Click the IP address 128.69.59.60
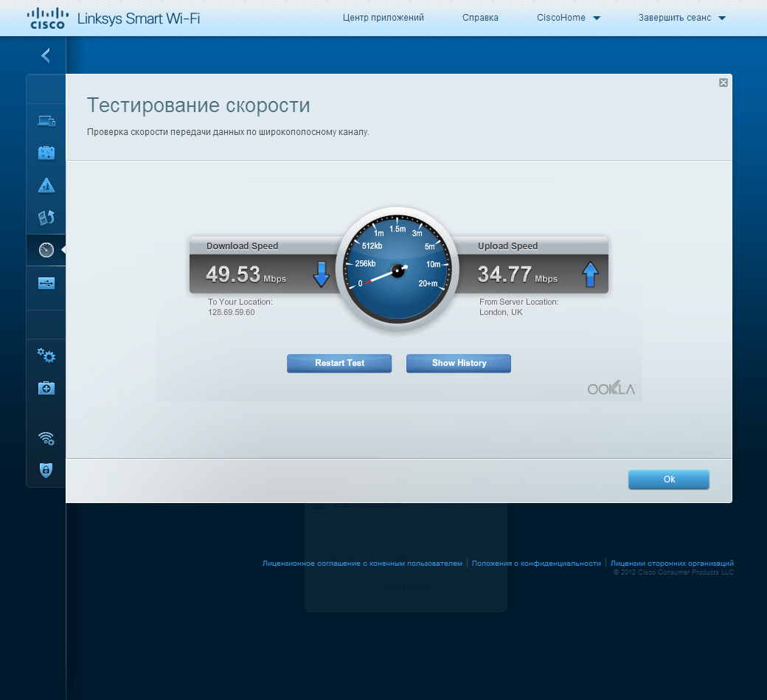Image resolution: width=767 pixels, height=700 pixels. (x=232, y=312)
